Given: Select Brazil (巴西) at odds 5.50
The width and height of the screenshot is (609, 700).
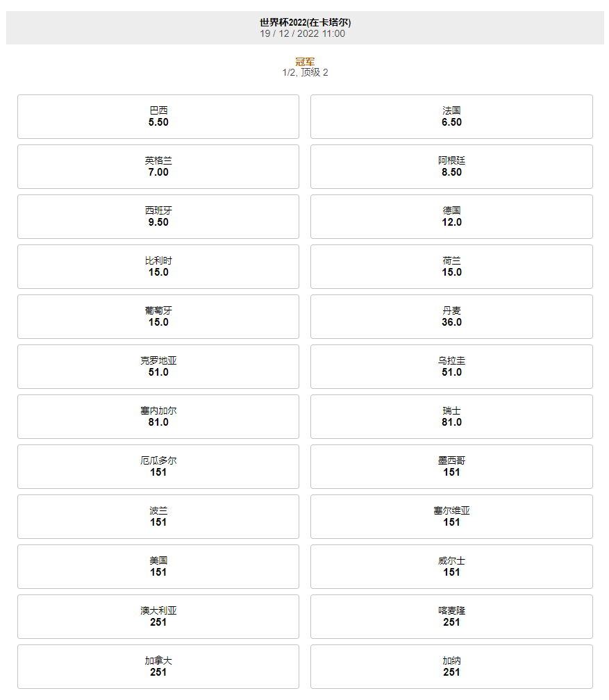Looking at the screenshot, I should 158,117.
